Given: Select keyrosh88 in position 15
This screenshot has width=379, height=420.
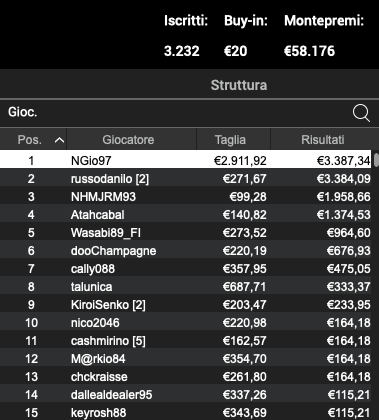Looking at the screenshot, I should point(186,412).
